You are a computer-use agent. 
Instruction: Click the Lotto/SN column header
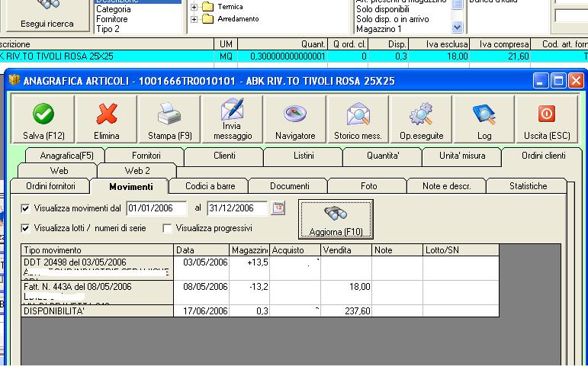click(461, 250)
